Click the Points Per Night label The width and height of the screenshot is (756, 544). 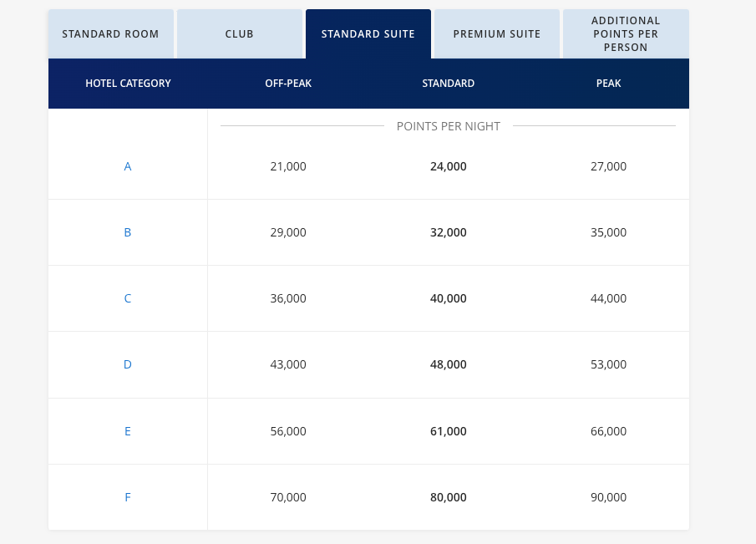(x=448, y=126)
